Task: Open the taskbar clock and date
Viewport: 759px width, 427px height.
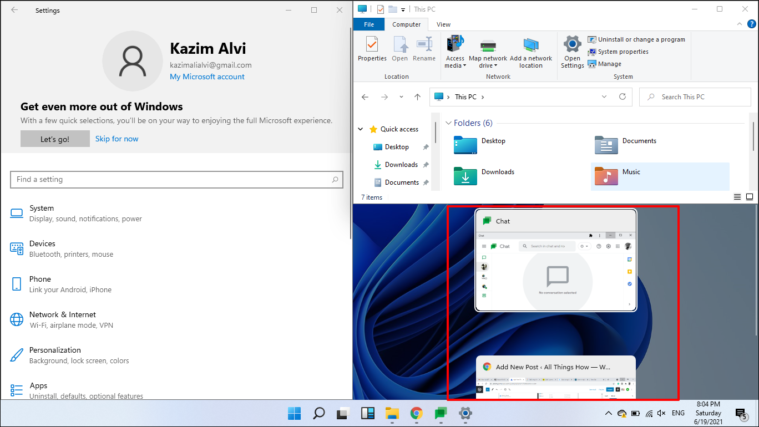Action: 708,413
